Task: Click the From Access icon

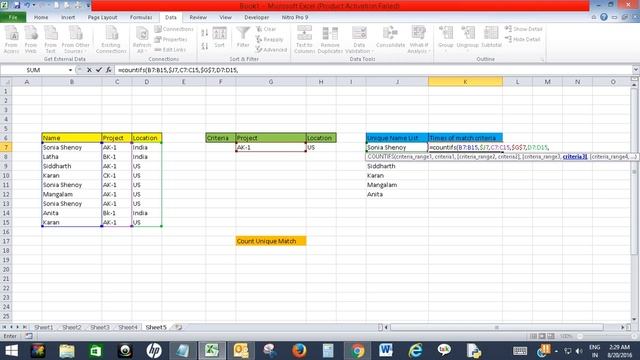Action: [x=11, y=39]
